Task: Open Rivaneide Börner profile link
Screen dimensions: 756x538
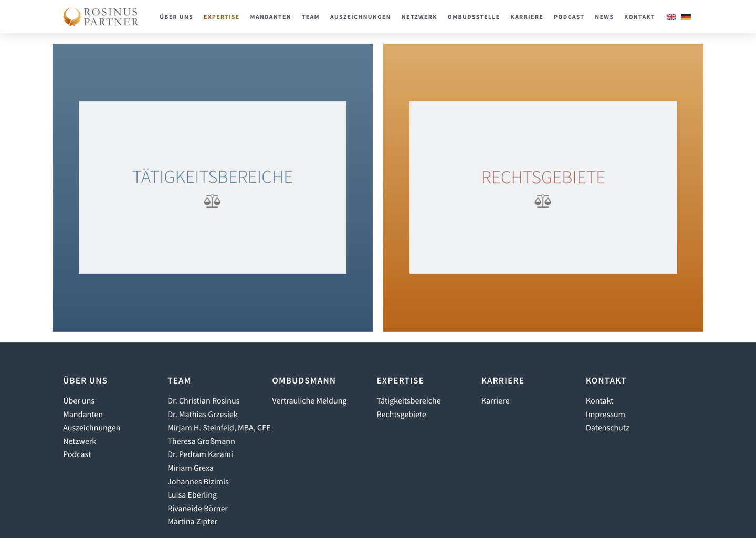Action: tap(197, 509)
